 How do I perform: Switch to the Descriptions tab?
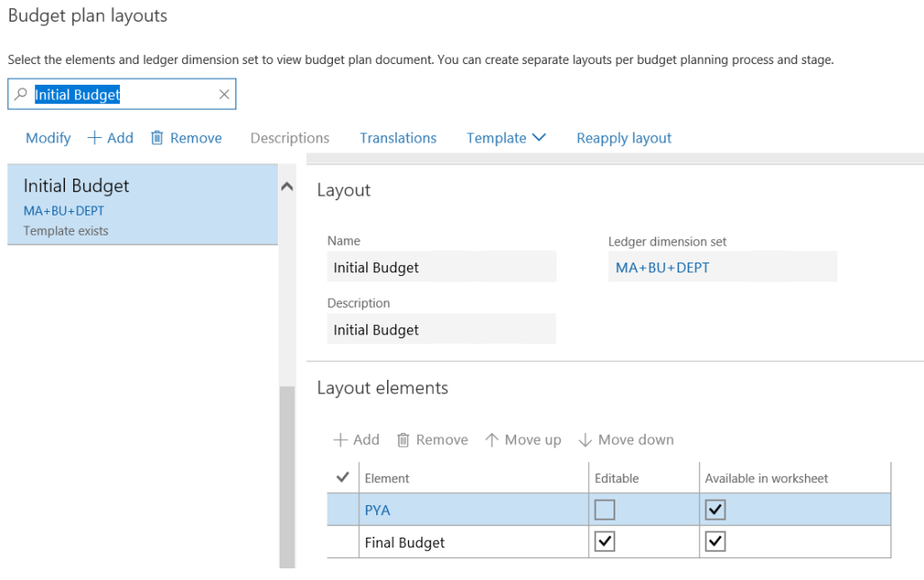coord(289,137)
